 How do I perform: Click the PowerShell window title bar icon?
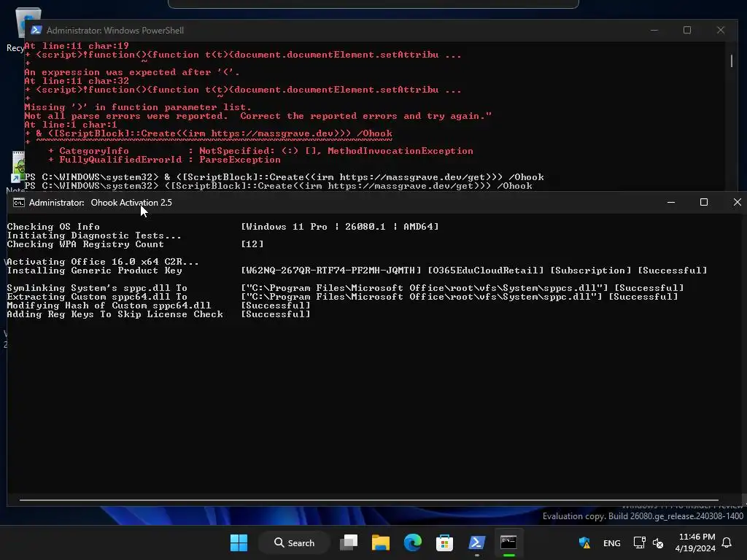(36, 30)
